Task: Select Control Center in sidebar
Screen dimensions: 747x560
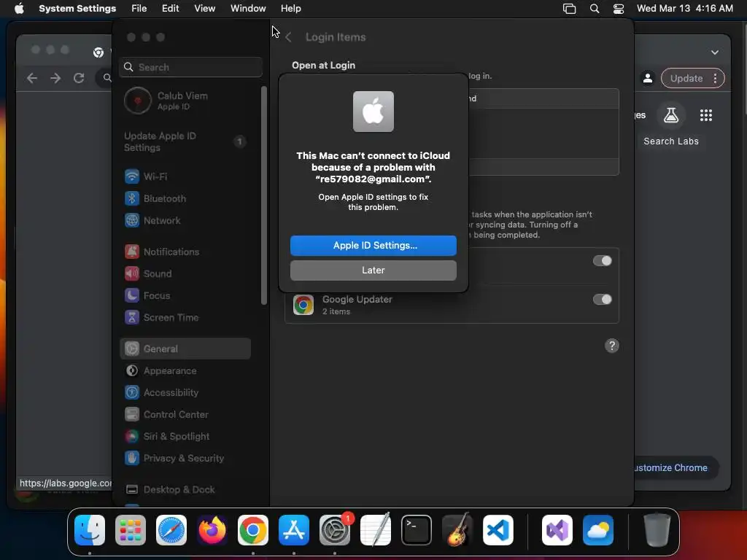Action: point(185,415)
